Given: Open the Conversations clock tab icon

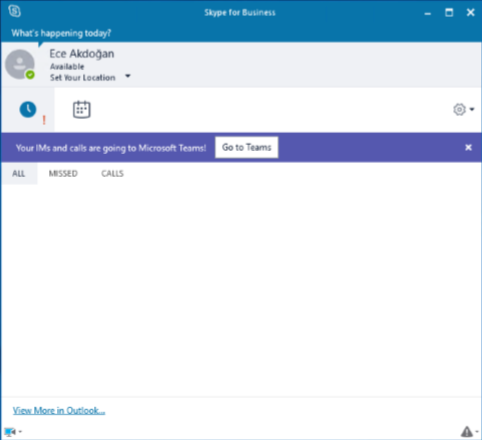Looking at the screenshot, I should [28, 109].
